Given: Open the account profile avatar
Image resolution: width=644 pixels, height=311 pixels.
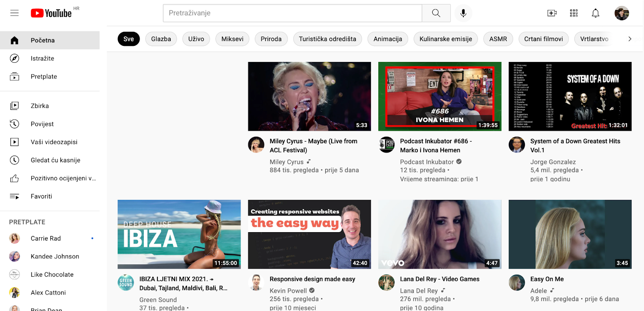Looking at the screenshot, I should pyautogui.click(x=621, y=13).
